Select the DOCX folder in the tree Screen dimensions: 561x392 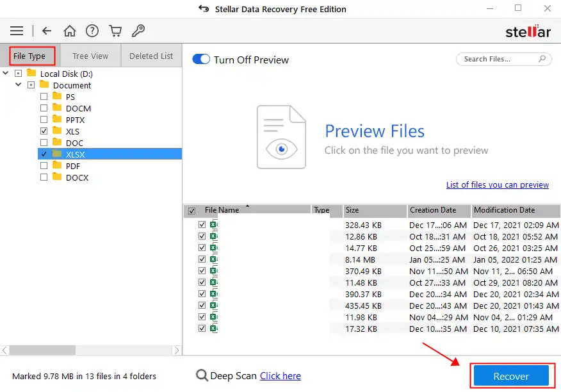(x=77, y=177)
